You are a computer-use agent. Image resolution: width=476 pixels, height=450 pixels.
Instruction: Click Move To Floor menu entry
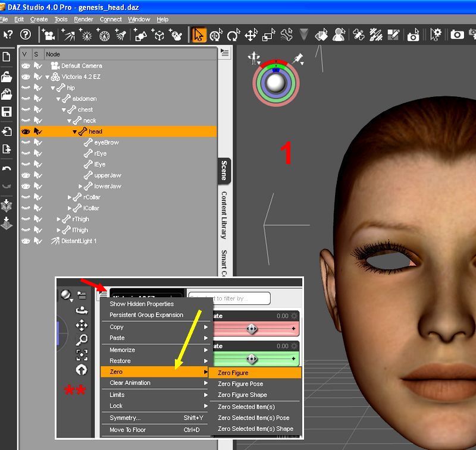(x=127, y=430)
